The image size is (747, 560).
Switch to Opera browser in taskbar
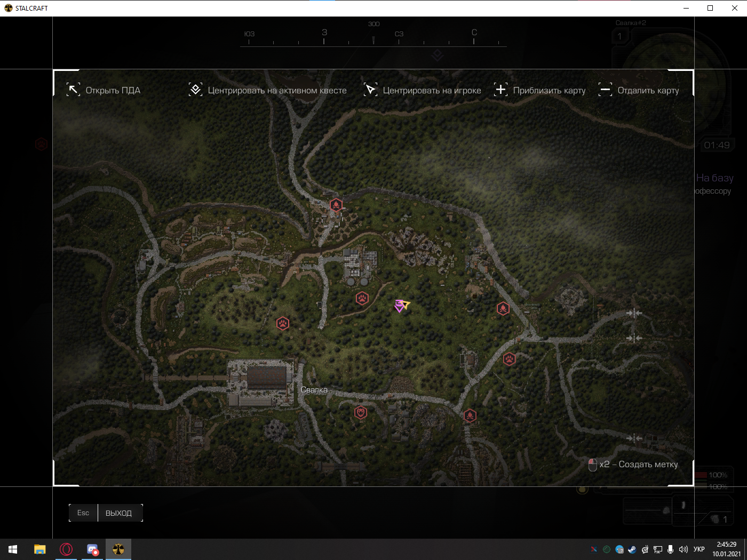tap(66, 549)
